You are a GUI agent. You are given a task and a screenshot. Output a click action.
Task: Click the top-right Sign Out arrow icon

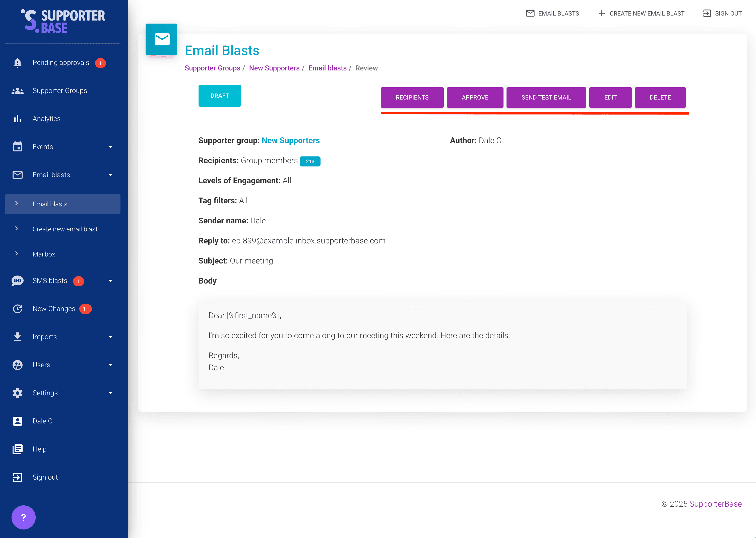coord(707,14)
